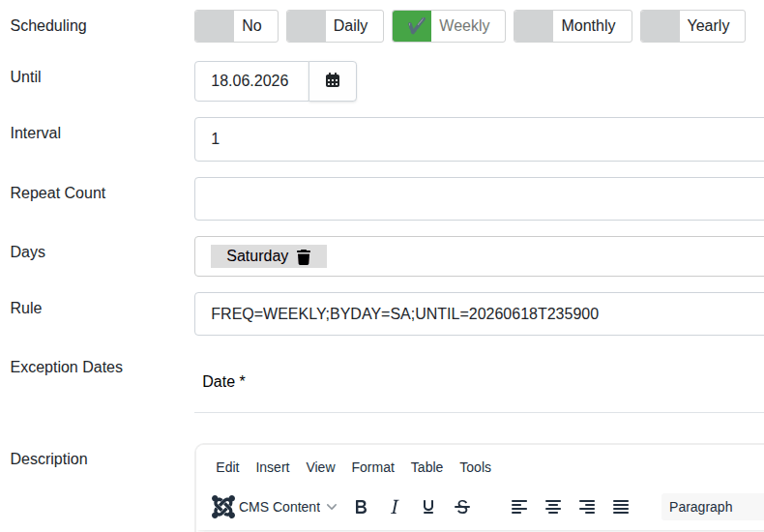This screenshot has height=532, width=764.
Task: Justify the description text
Action: tap(621, 507)
